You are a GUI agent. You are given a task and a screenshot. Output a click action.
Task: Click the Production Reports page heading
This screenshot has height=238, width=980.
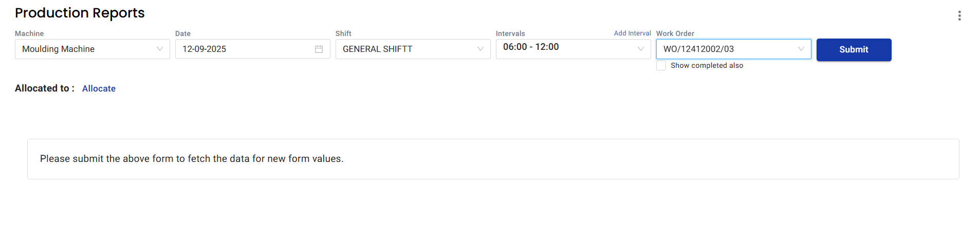pos(80,13)
